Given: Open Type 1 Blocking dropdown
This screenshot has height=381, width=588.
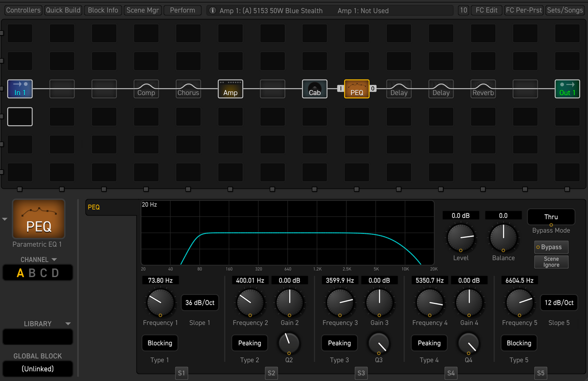Looking at the screenshot, I should pos(160,343).
